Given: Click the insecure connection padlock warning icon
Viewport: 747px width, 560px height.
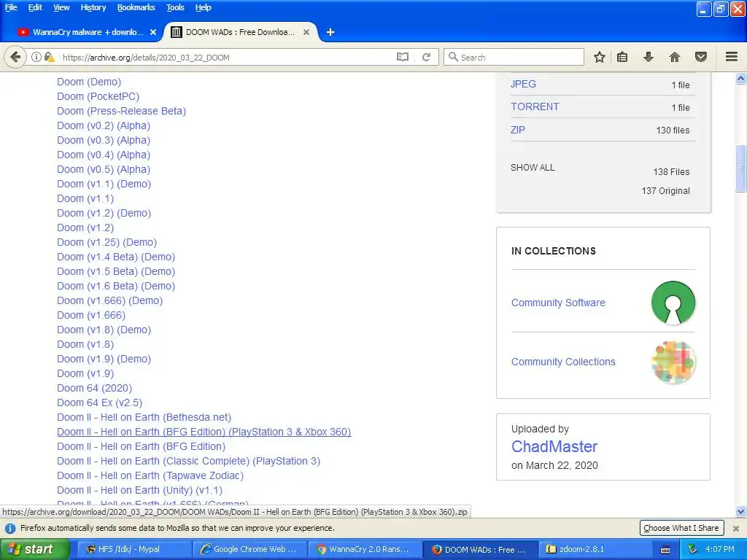Looking at the screenshot, I should 49,57.
